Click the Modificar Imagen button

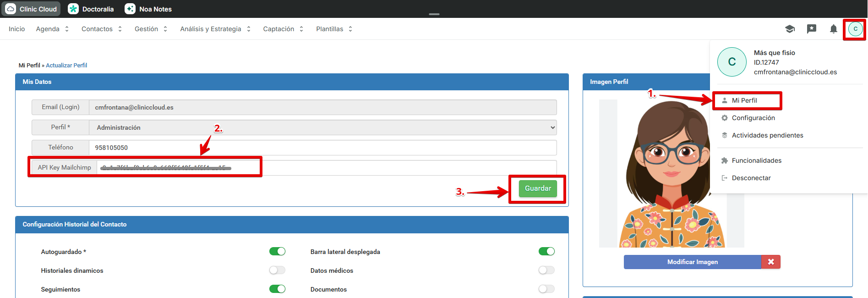pos(692,262)
